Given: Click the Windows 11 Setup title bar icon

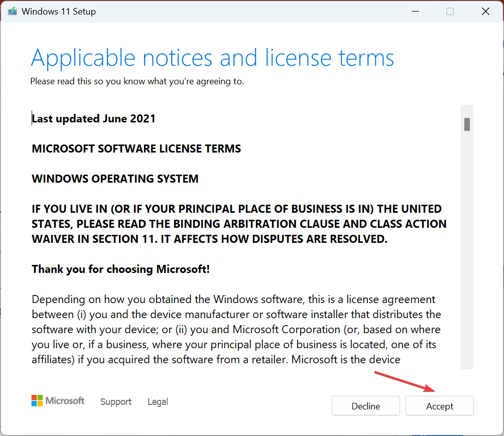Looking at the screenshot, I should click(12, 11).
